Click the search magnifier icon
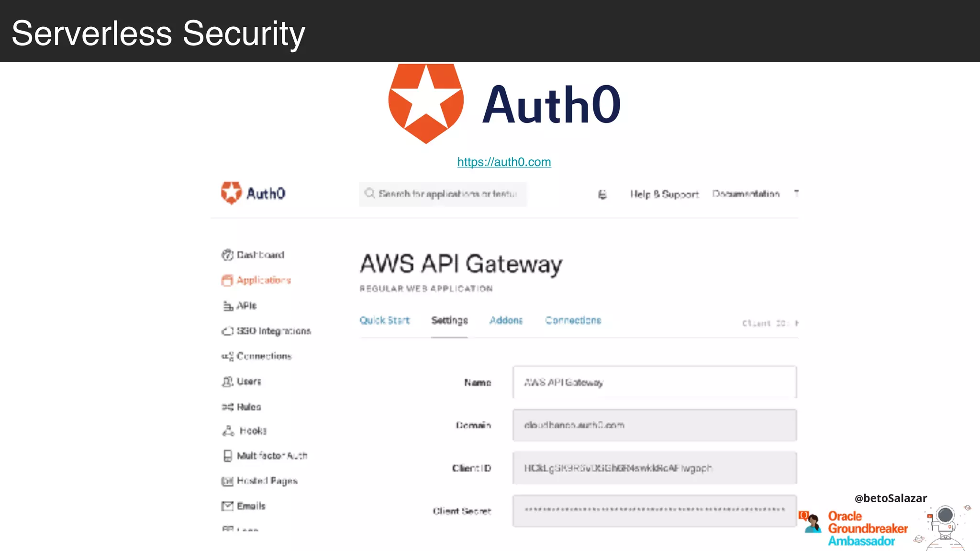 click(369, 193)
